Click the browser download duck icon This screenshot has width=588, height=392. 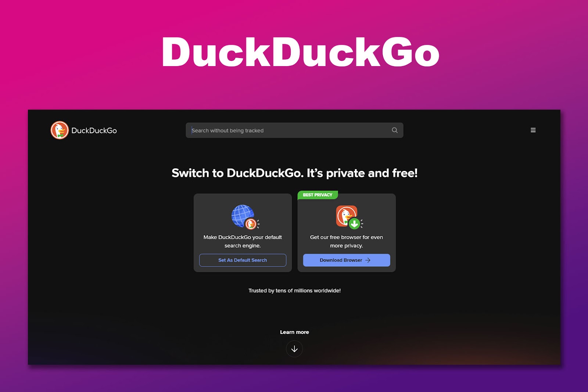pyautogui.click(x=349, y=217)
